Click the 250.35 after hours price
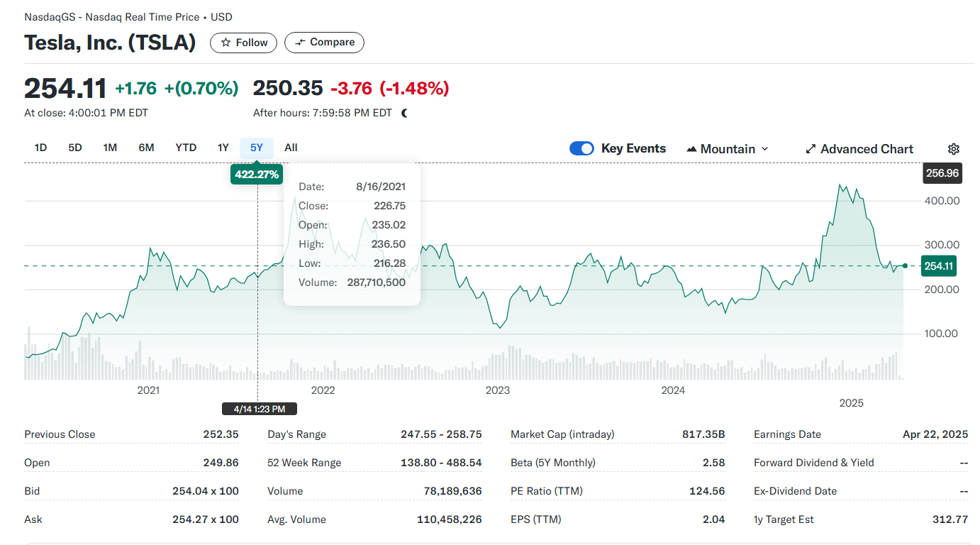 (288, 89)
